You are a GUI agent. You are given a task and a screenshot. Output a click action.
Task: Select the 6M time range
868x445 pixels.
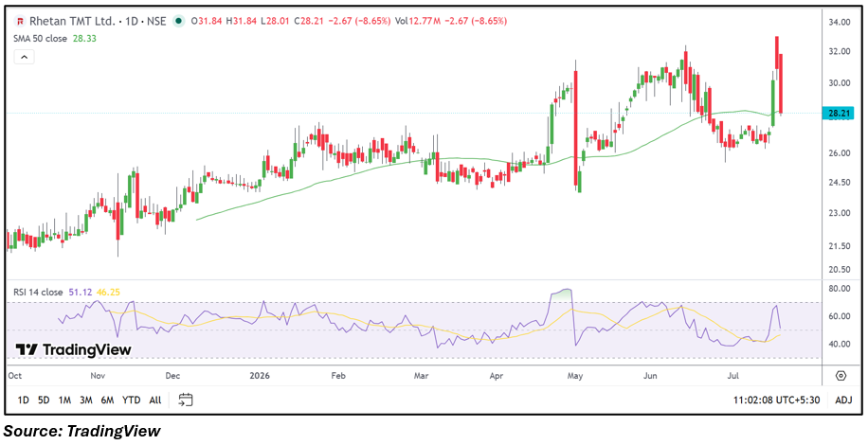[107, 400]
